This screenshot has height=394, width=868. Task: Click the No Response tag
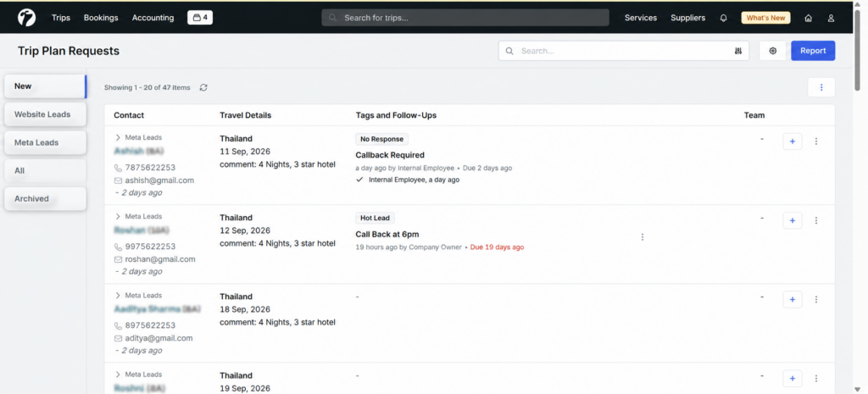[x=382, y=139]
